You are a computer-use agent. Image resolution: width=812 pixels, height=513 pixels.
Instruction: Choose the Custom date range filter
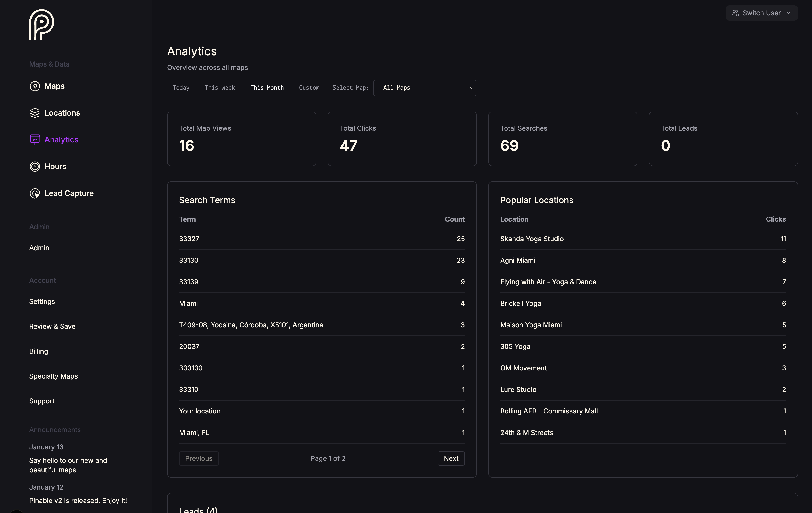[x=309, y=88]
